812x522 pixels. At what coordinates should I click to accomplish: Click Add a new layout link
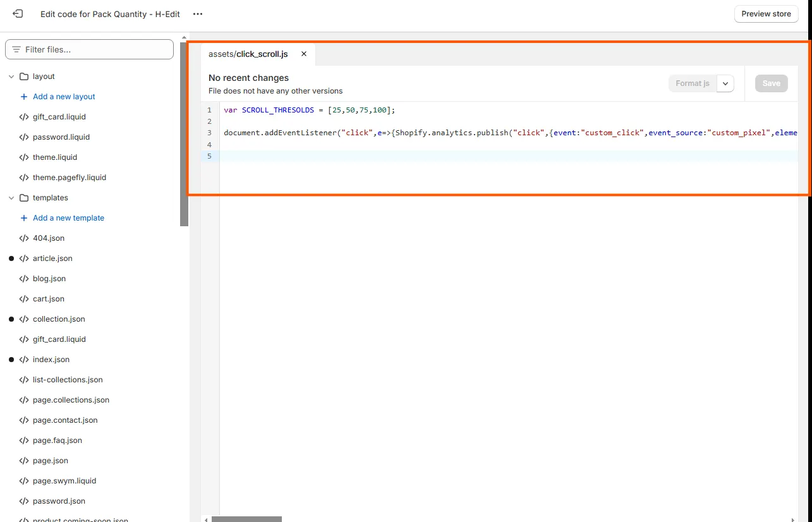click(64, 97)
